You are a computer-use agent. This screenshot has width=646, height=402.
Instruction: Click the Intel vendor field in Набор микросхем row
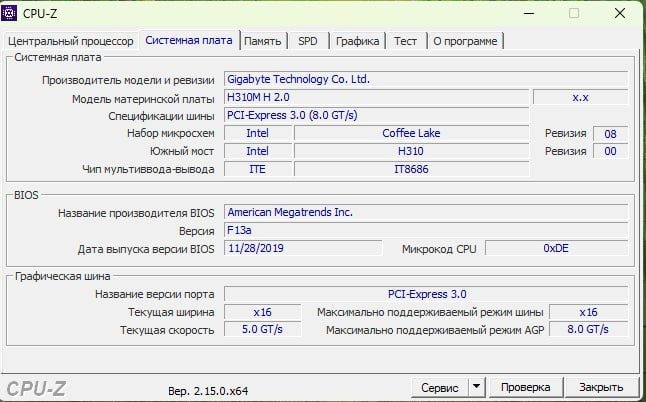click(x=258, y=133)
